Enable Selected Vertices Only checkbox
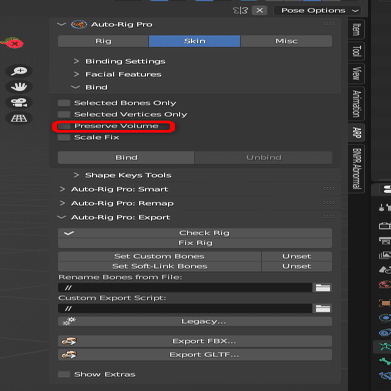 (x=64, y=115)
